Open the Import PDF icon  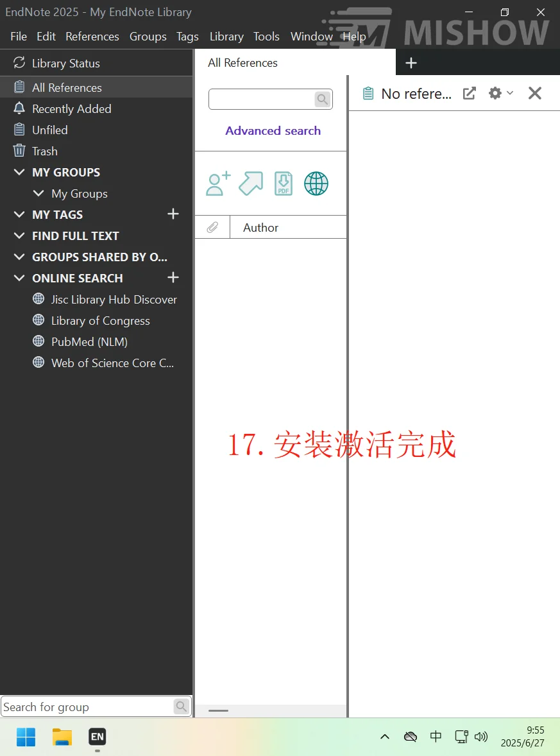click(283, 184)
